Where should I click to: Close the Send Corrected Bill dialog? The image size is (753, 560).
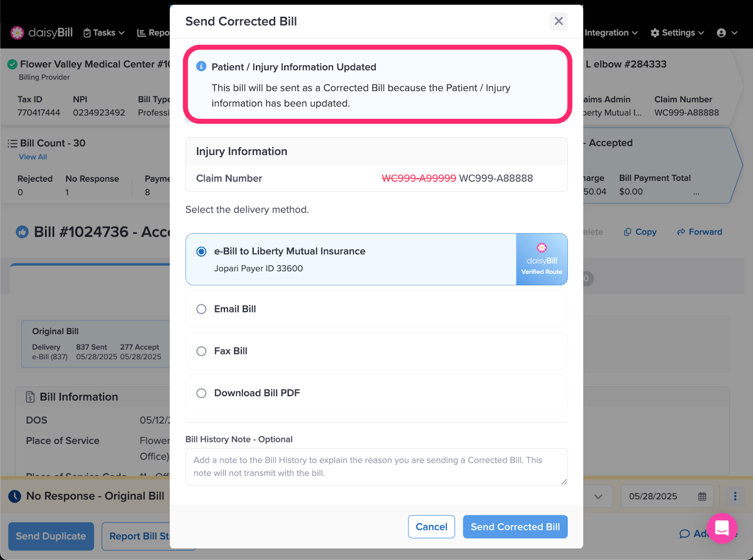559,21
